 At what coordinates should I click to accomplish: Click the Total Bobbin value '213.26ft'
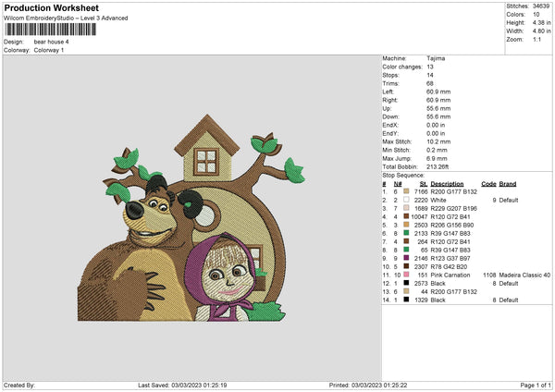[x=438, y=166]
